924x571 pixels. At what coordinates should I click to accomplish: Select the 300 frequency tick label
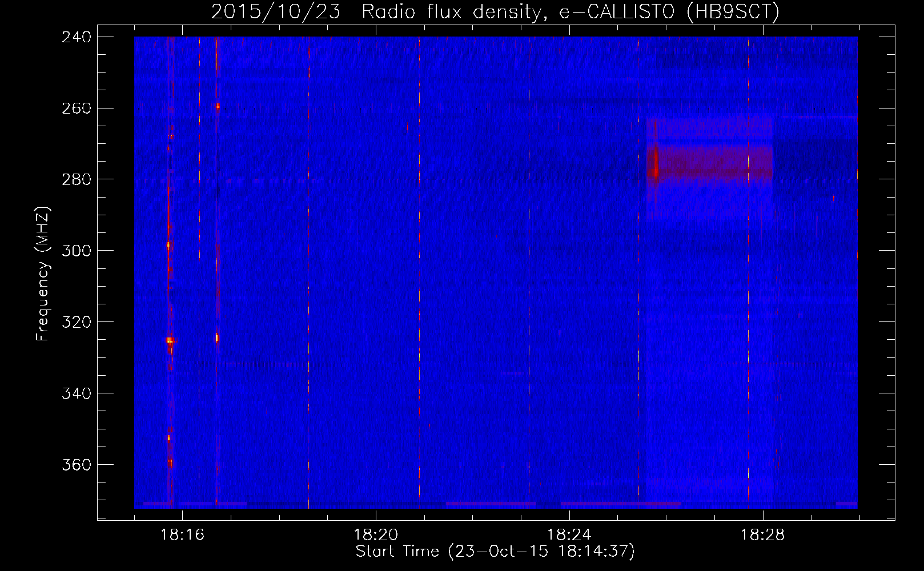(76, 251)
